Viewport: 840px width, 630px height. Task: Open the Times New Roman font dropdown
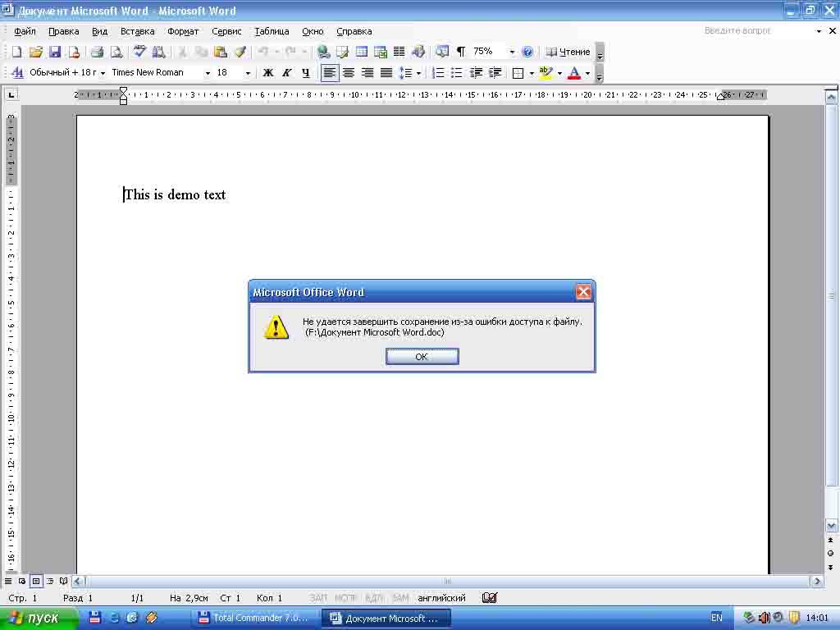click(x=208, y=73)
